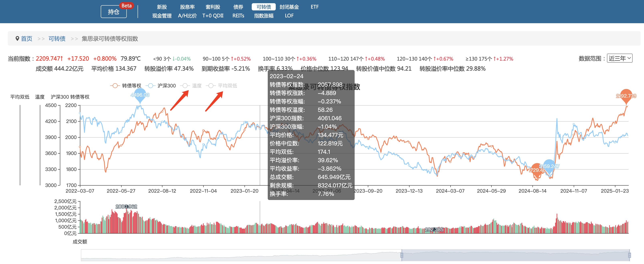Click the 292.385 volume minimum marker
This screenshot has height=264, width=644.
point(434,229)
